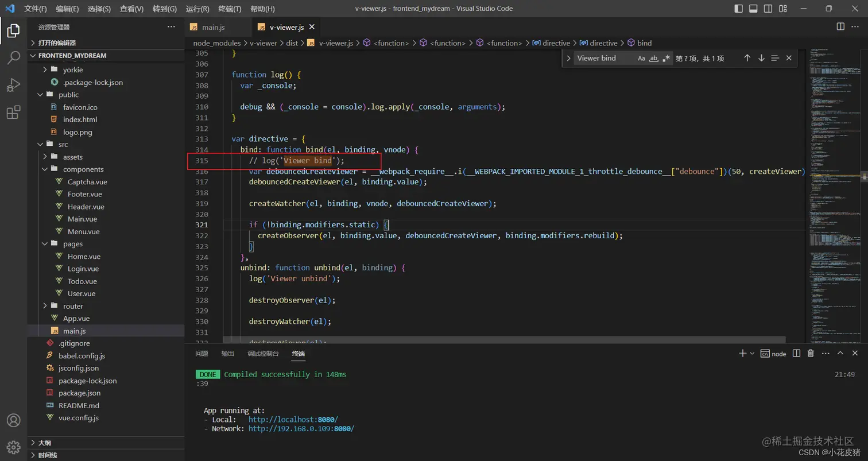
Task: Toggle match case in find widget
Action: (x=641, y=58)
